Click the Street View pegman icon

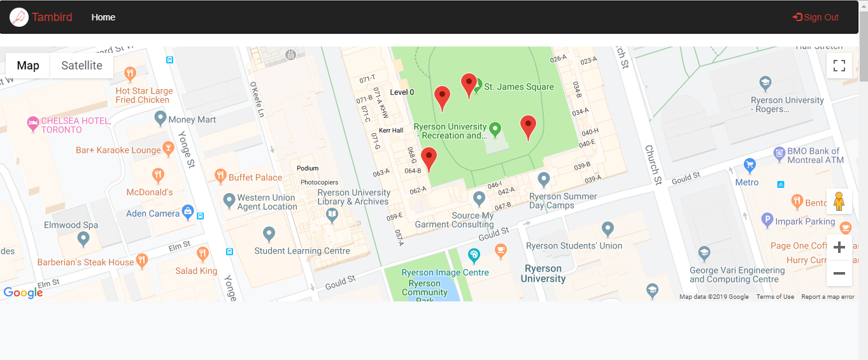tap(839, 201)
